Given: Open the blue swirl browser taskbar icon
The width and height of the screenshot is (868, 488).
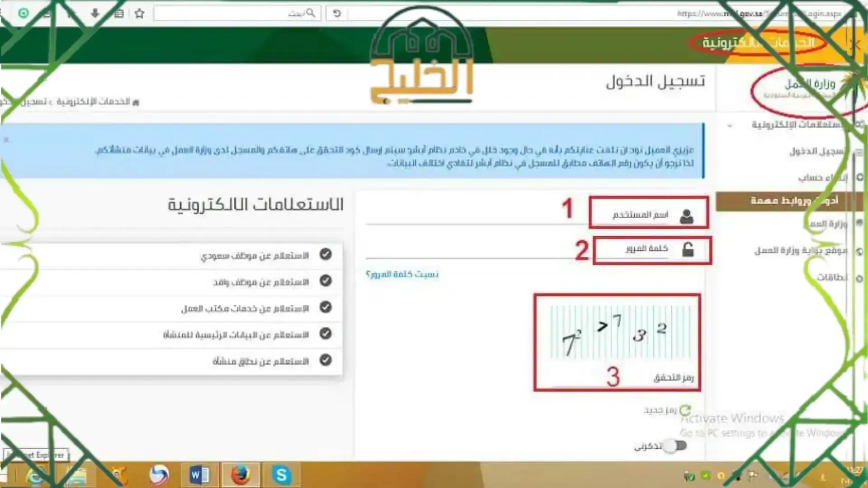Looking at the screenshot, I should click(x=159, y=475).
